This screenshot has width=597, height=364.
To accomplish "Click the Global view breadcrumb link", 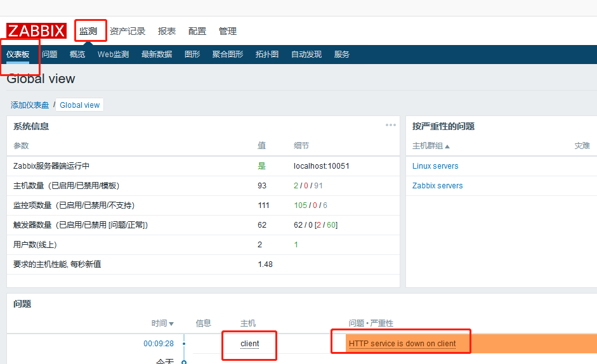I will point(79,105).
